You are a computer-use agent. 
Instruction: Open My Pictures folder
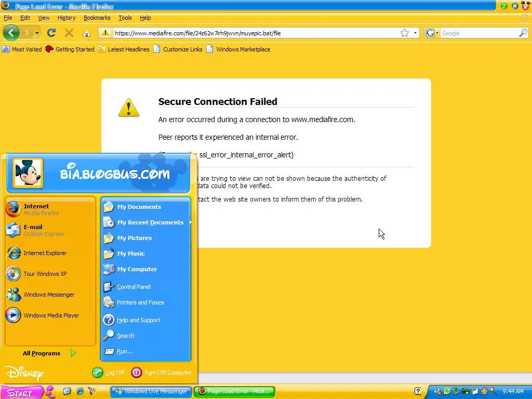coord(146,238)
